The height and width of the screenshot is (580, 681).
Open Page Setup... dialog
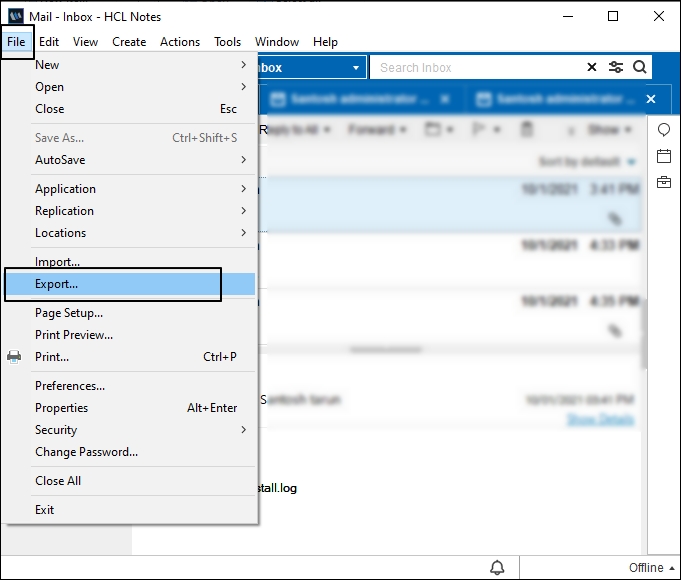point(143,313)
